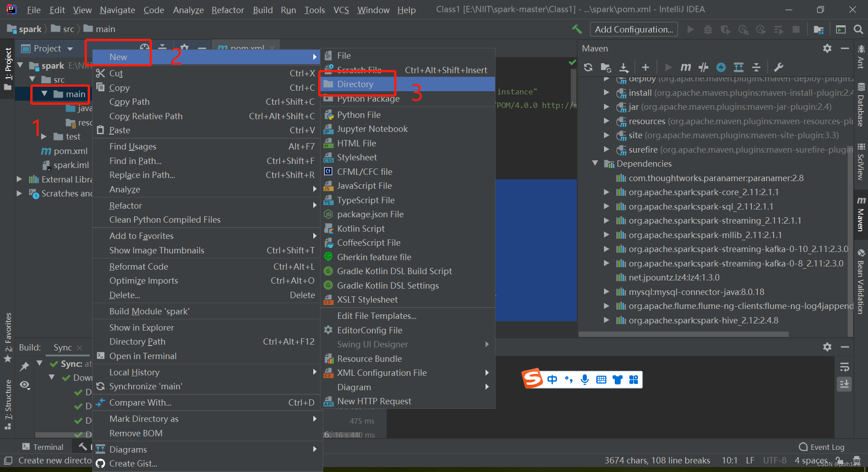Open the Bean Validation sidebar tool window
Viewport: 868px width, 472px height.
tap(861, 281)
